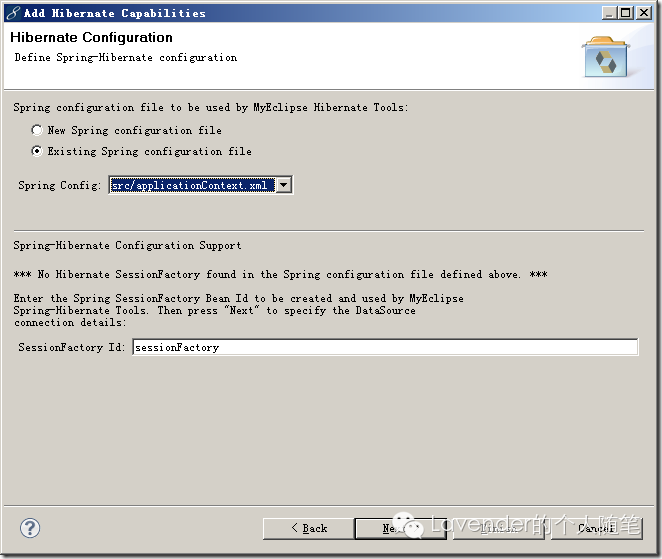Click the 'No Hibernate SessionFactory found' message
Viewport: 662px width, 559px height.
280,275
